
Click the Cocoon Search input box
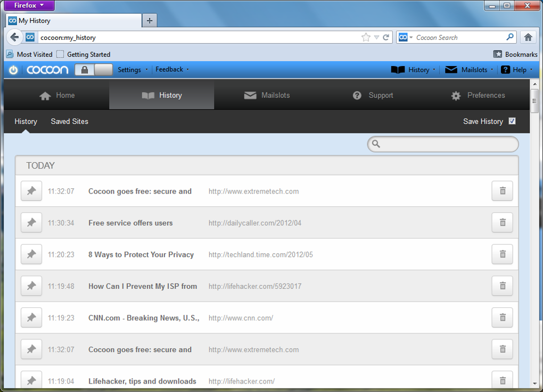click(x=459, y=37)
